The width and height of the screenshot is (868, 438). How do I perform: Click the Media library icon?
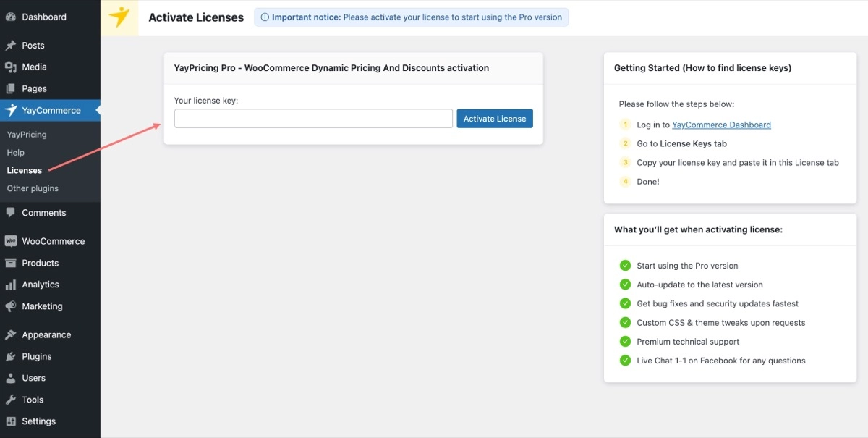point(11,67)
